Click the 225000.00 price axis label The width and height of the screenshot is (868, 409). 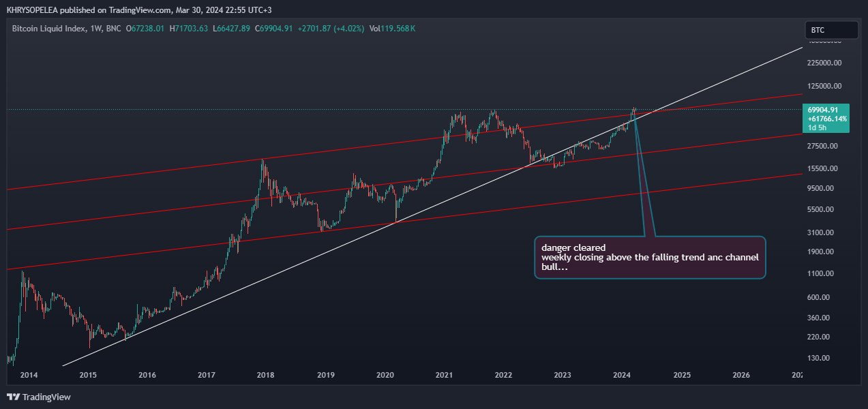point(824,63)
